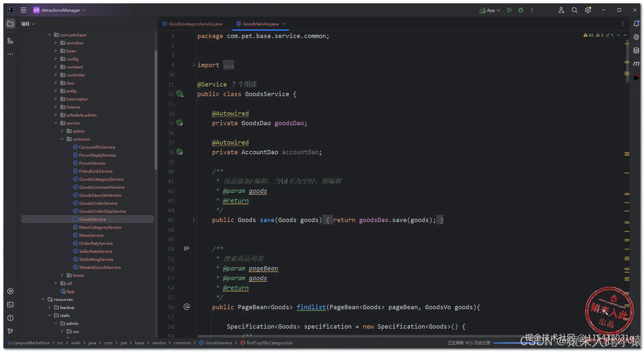Open the Structure tool window

pos(10,41)
